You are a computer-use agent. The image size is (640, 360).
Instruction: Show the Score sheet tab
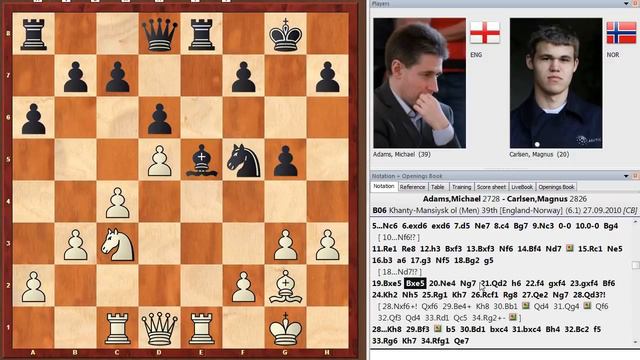pyautogui.click(x=491, y=187)
